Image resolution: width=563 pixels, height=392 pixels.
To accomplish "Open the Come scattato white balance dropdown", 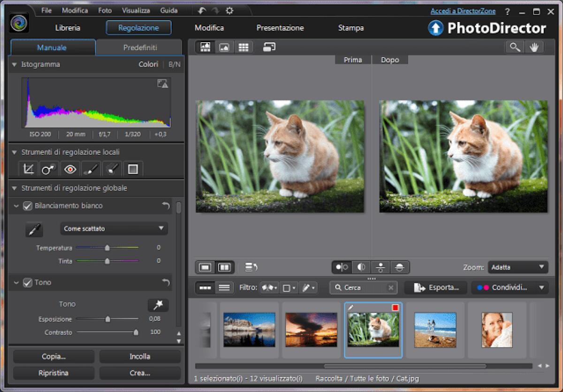I will click(114, 228).
